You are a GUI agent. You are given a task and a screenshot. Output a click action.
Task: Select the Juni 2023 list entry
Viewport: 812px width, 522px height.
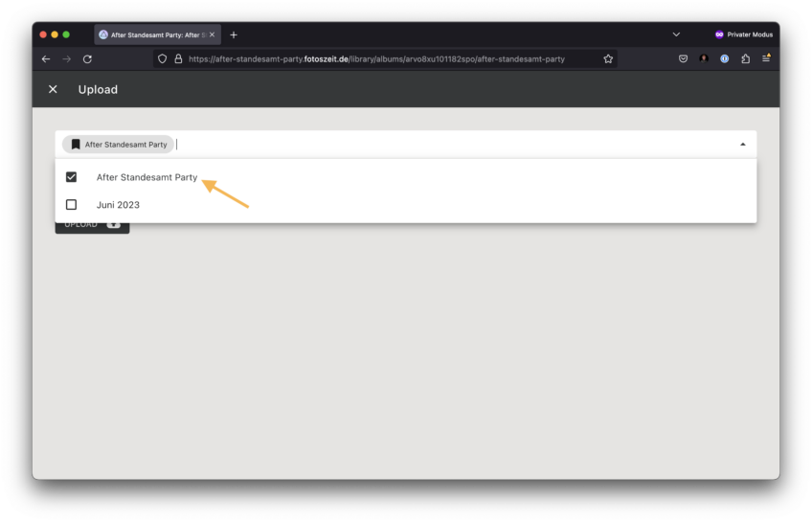tap(405, 205)
